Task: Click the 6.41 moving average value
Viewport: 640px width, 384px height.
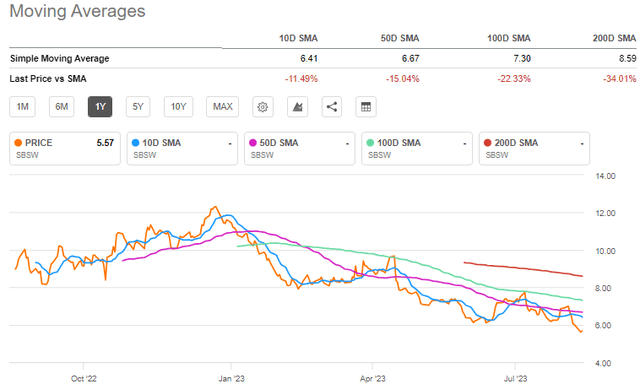Action: pos(309,59)
